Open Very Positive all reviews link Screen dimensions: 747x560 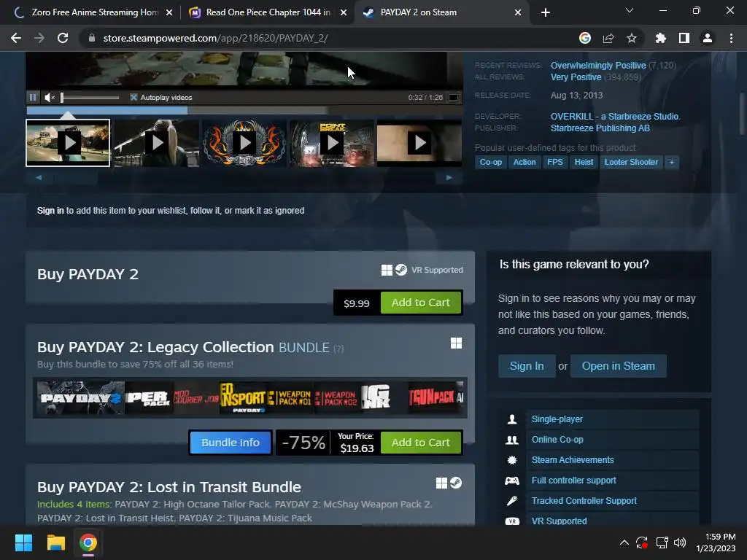(x=576, y=77)
